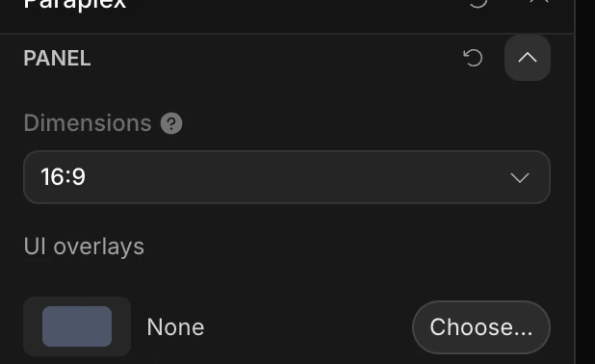595x364 pixels.
Task: Click the Paraplex title at the top
Action: coord(75,5)
